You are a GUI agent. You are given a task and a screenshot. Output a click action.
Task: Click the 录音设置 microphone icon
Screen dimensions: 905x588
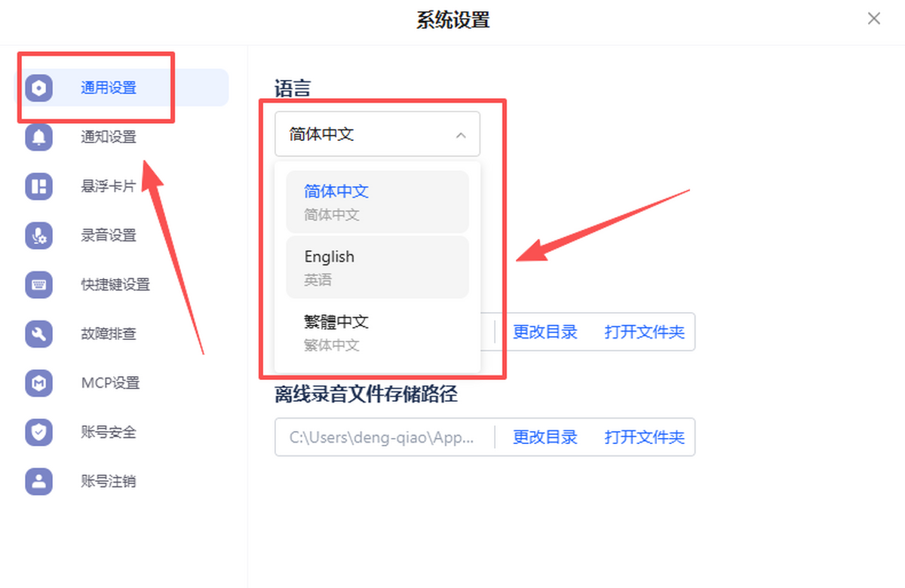[x=39, y=235]
